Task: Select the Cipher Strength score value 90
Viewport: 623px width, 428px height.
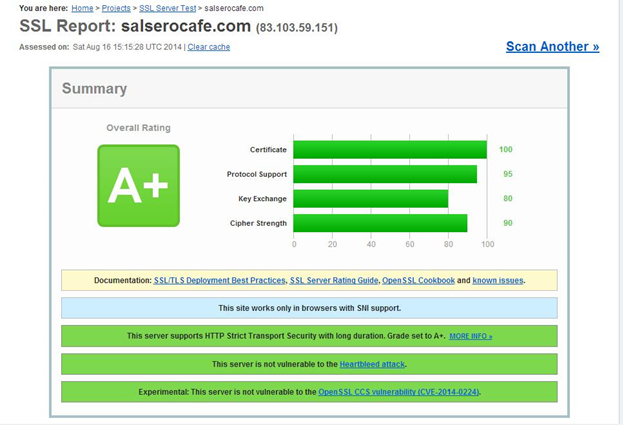Action: [508, 223]
